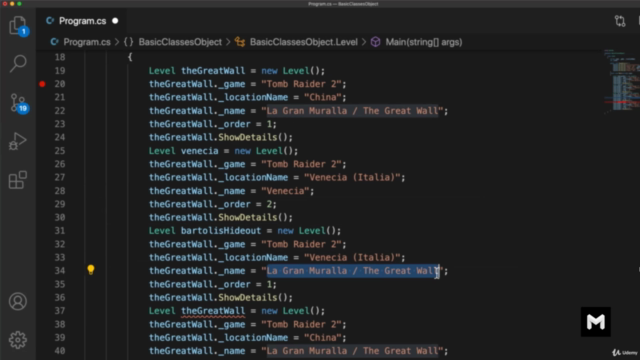Open Source Control view with 19 changes
The image size is (640, 360).
click(18, 103)
